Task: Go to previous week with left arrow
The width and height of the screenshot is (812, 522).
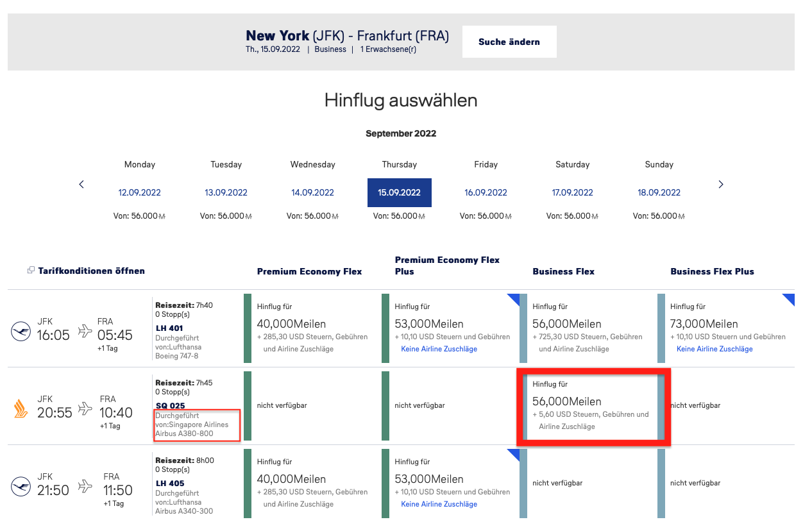Action: point(81,185)
